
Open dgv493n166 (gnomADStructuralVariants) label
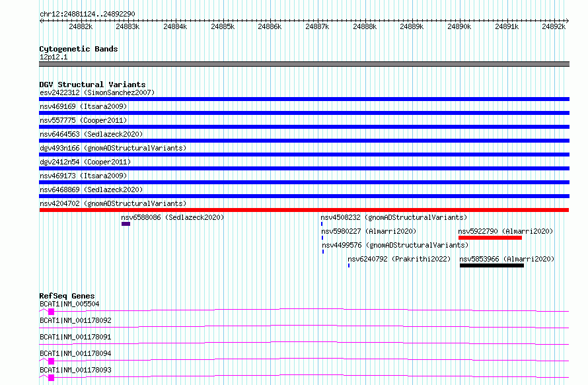(113, 148)
